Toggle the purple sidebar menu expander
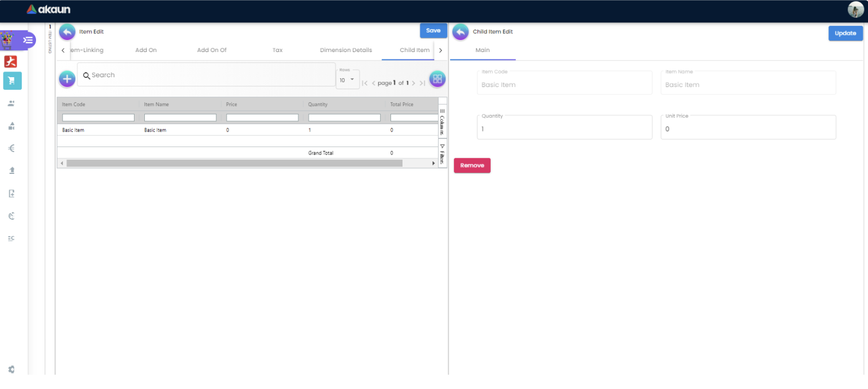The height and width of the screenshot is (389, 868). (x=27, y=40)
